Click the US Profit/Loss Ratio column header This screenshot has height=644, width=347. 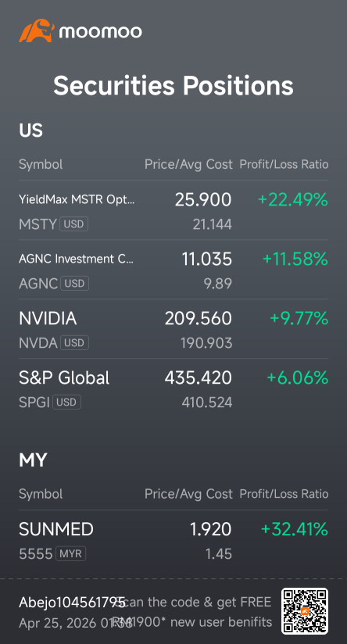284,165
